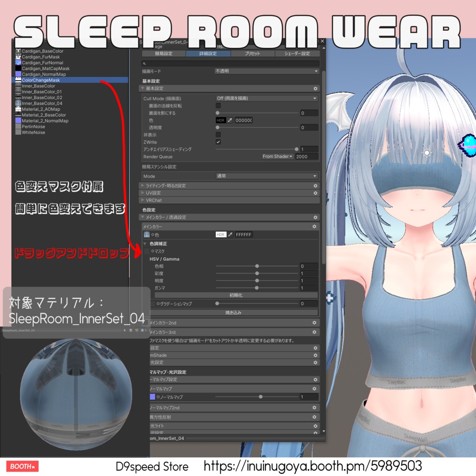Click the FFFFFF color swatch for メインカラー
476x476 pixels.
[243, 235]
